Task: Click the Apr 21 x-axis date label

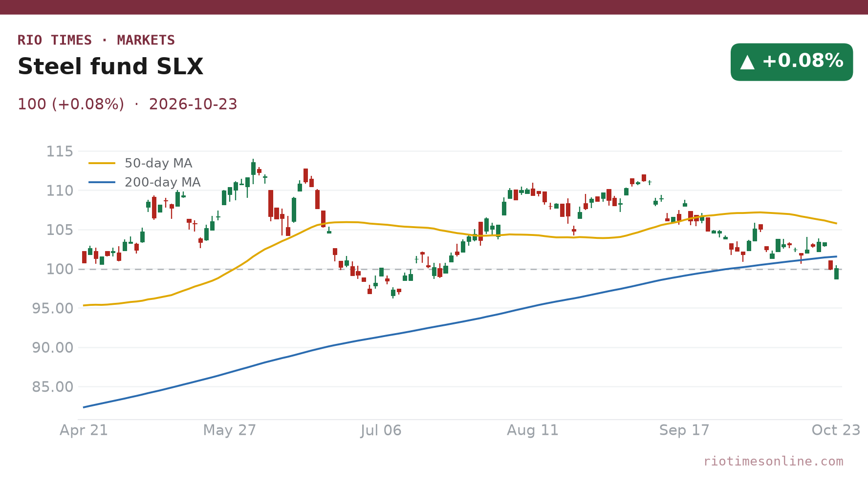Action: pyautogui.click(x=84, y=430)
